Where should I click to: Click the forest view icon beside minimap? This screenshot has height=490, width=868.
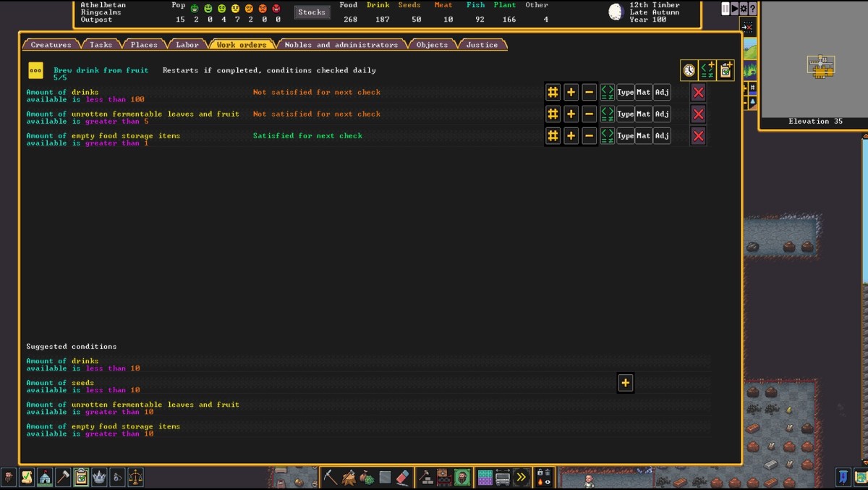750,70
